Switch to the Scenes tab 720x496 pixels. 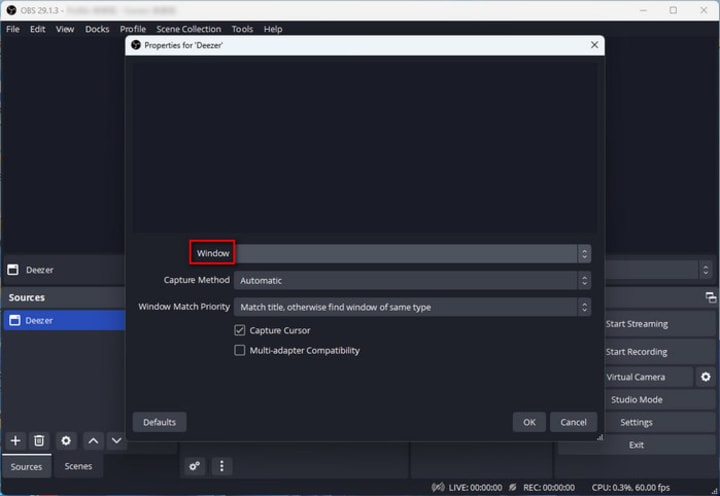pos(78,466)
